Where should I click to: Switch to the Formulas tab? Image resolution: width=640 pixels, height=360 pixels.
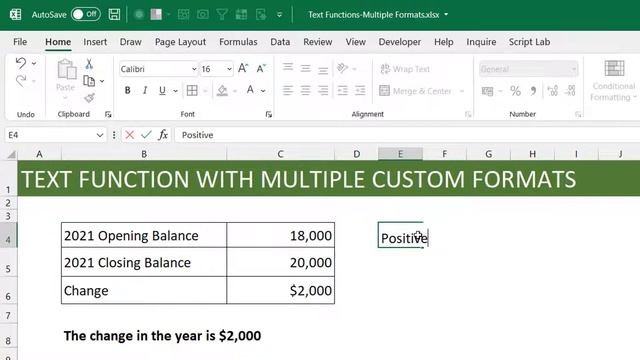238,42
